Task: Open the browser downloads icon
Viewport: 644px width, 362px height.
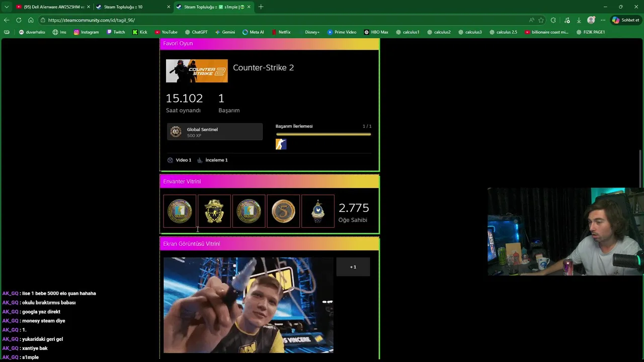Action: pyautogui.click(x=579, y=20)
